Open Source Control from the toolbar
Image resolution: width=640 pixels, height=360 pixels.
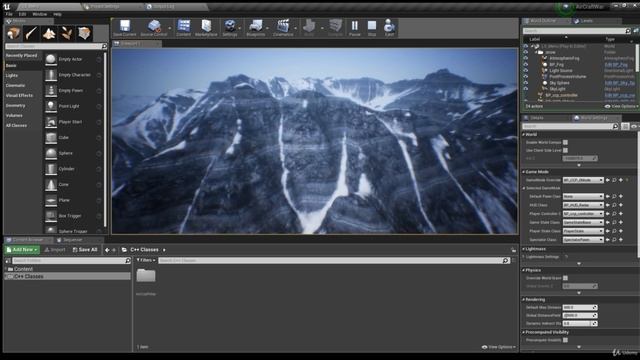tap(154, 28)
